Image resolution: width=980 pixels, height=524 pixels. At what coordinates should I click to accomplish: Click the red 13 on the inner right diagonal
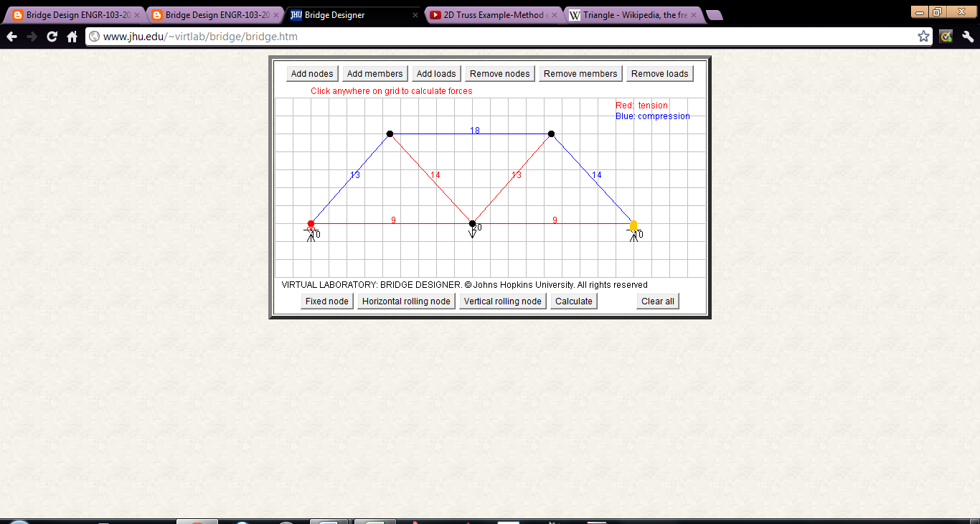(x=516, y=175)
